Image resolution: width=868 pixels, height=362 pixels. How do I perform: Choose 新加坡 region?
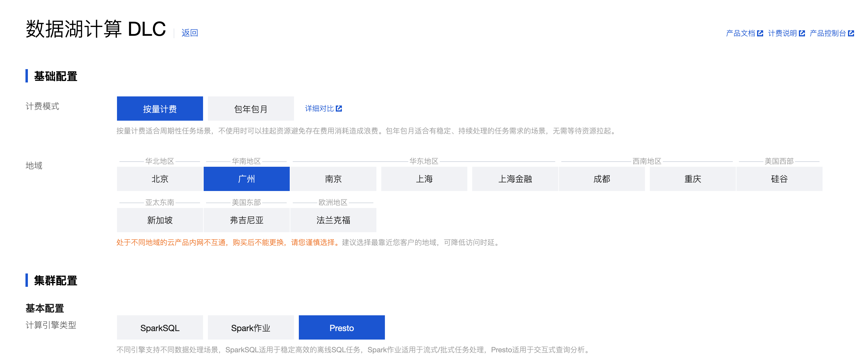160,220
